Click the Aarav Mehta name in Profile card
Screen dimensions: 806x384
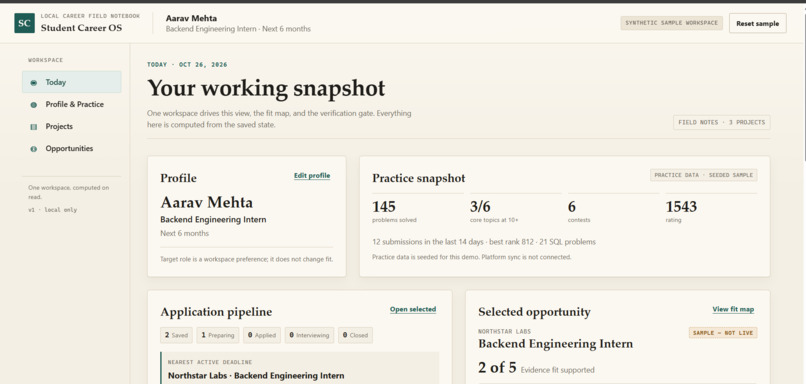point(207,203)
